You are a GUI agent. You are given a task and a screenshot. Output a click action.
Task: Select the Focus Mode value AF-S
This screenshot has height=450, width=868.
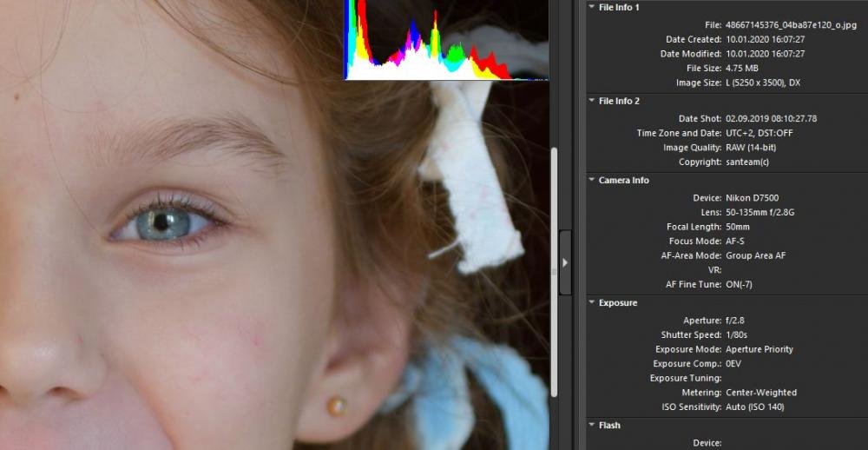coord(735,242)
